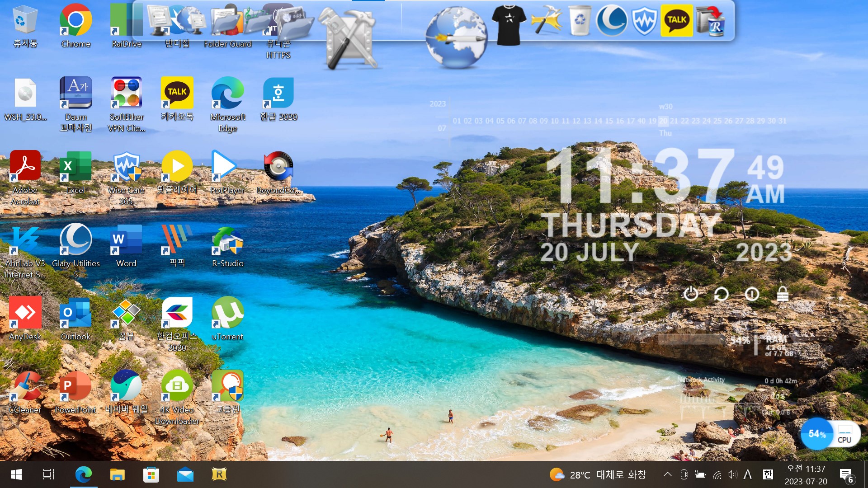Open the RaiDrive desktop shortcut

pos(127,25)
